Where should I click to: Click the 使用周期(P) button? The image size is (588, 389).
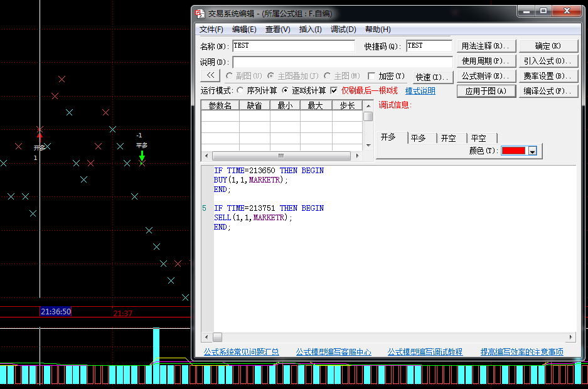[x=486, y=61]
